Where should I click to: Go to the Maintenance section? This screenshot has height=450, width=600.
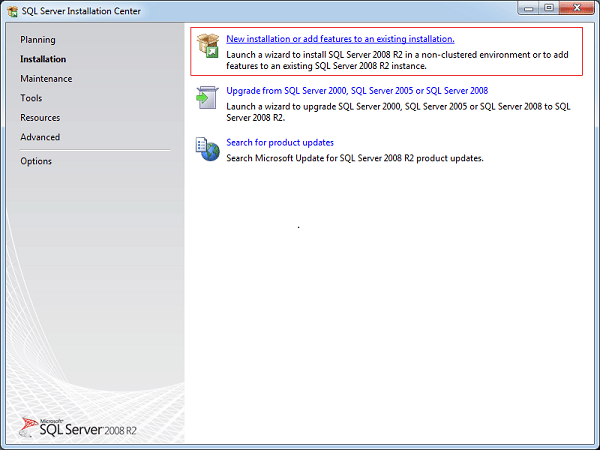tap(46, 78)
